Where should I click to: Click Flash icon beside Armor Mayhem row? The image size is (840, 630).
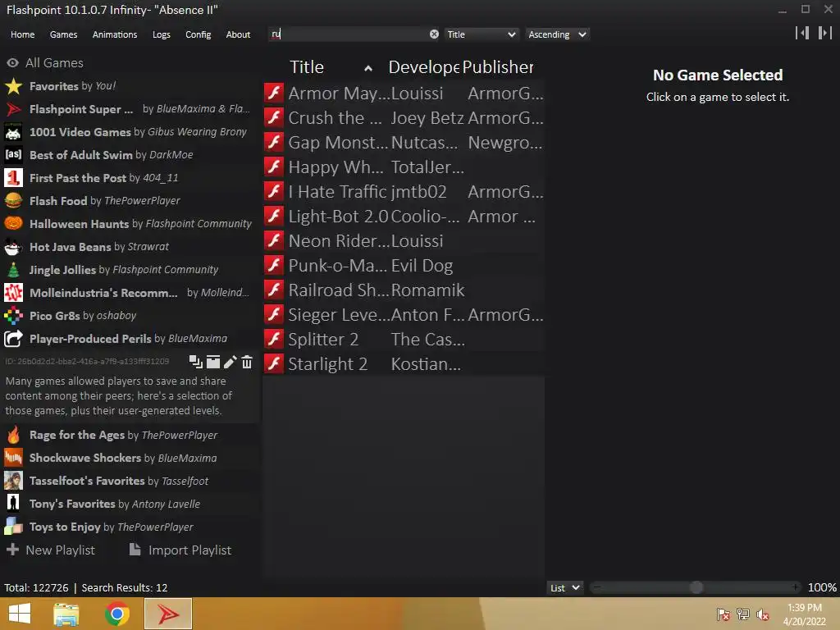coord(274,93)
